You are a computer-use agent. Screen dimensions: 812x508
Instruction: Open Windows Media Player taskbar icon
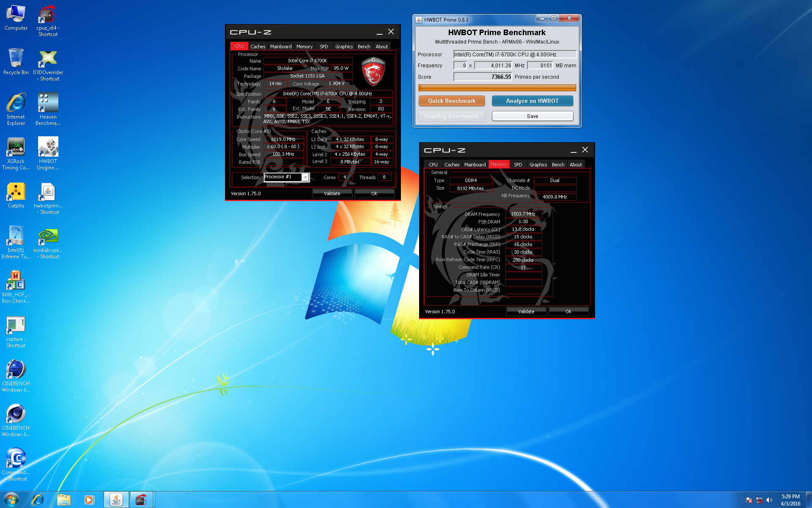(x=89, y=500)
